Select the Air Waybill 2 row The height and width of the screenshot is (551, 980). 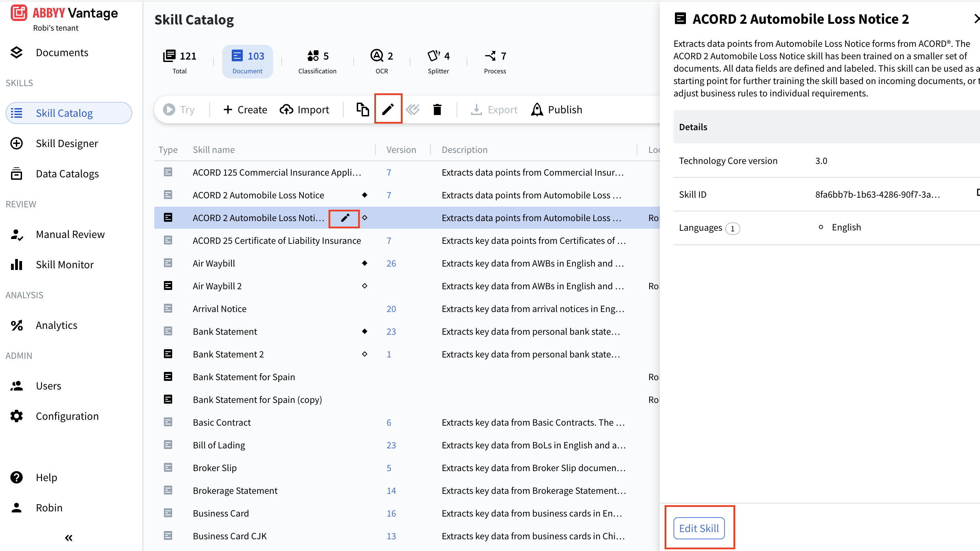pos(407,286)
